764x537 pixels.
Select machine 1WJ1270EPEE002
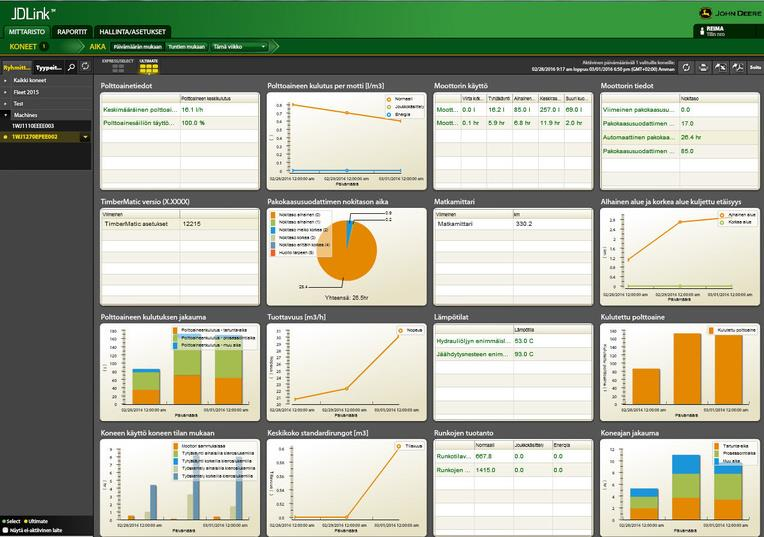[x=40, y=137]
